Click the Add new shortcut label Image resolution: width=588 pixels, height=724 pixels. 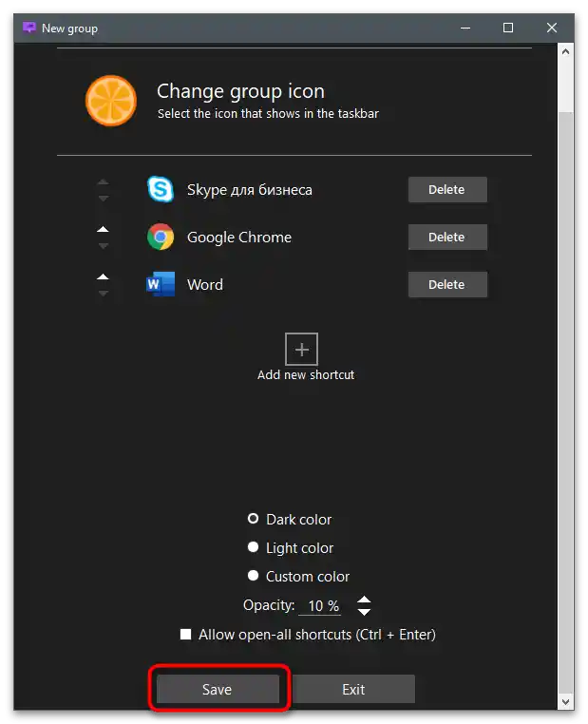pyautogui.click(x=306, y=374)
